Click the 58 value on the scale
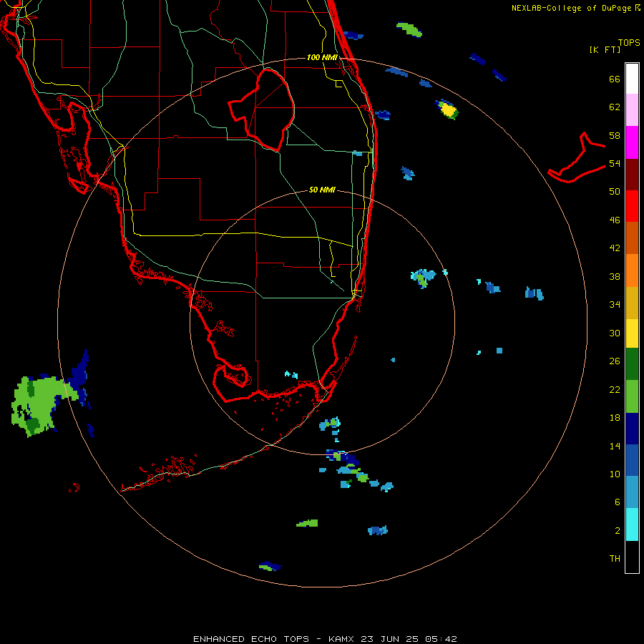The height and width of the screenshot is (644, 644). pyautogui.click(x=615, y=135)
